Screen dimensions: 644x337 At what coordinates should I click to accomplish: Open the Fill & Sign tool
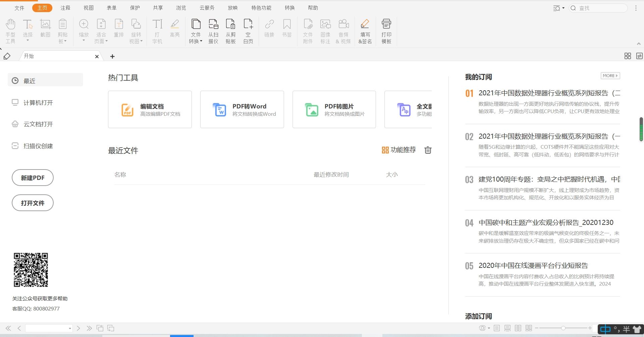pyautogui.click(x=365, y=31)
